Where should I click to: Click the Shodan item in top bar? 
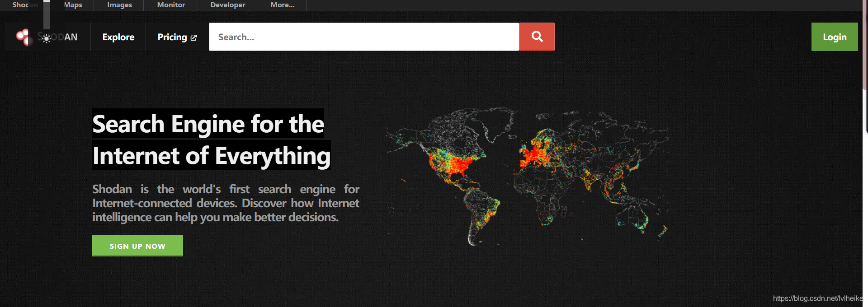(x=25, y=5)
